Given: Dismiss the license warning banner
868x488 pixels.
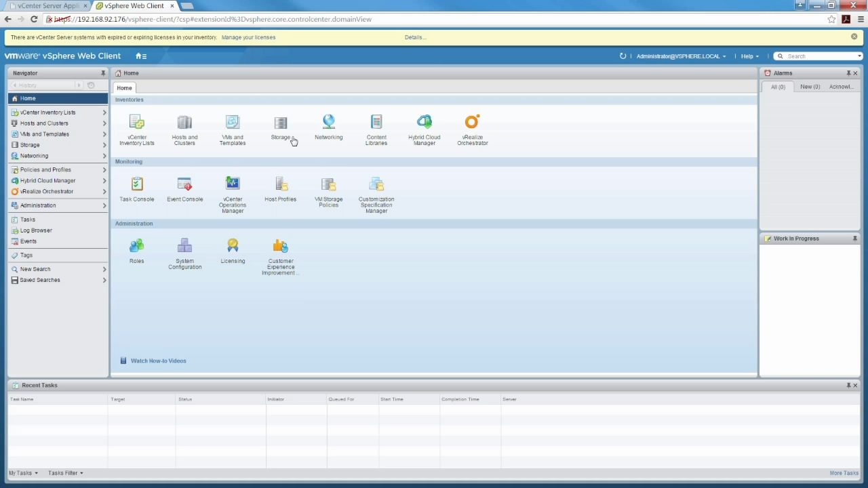Looking at the screenshot, I should pos(854,37).
